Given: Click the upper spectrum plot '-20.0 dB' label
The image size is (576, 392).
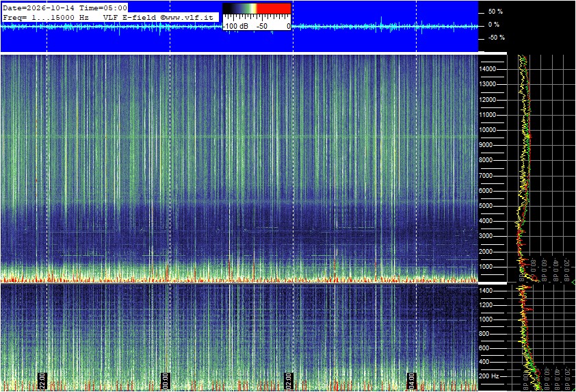Looking at the screenshot, I should [567, 270].
